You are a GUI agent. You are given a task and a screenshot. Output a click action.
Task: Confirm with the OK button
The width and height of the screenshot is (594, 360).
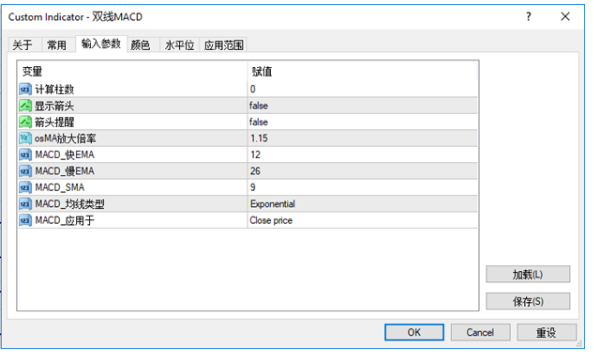tap(414, 332)
